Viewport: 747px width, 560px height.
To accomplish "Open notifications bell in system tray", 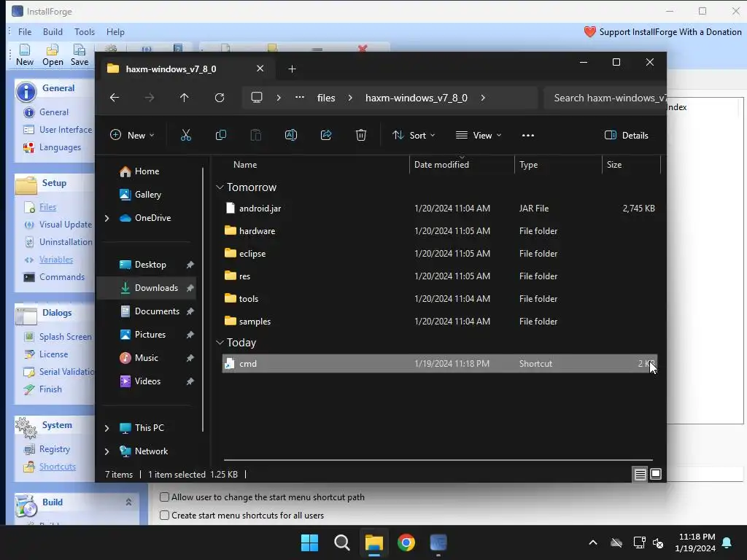I will 727,542.
